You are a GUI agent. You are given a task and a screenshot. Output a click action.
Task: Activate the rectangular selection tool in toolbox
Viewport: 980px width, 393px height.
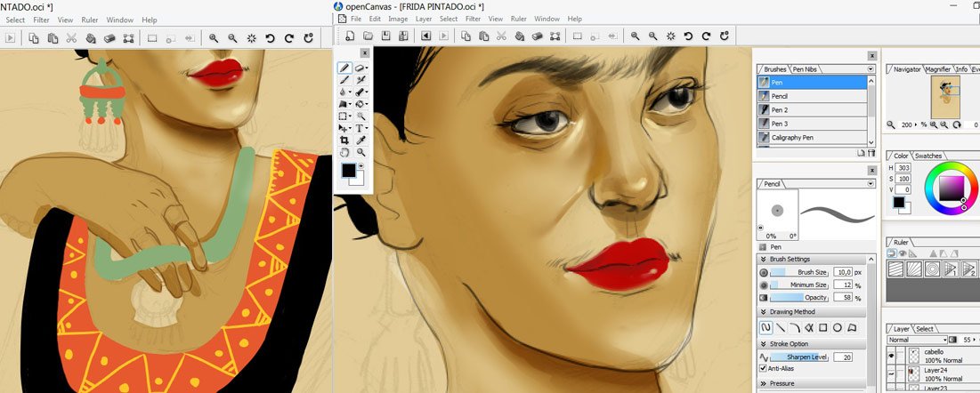344,116
